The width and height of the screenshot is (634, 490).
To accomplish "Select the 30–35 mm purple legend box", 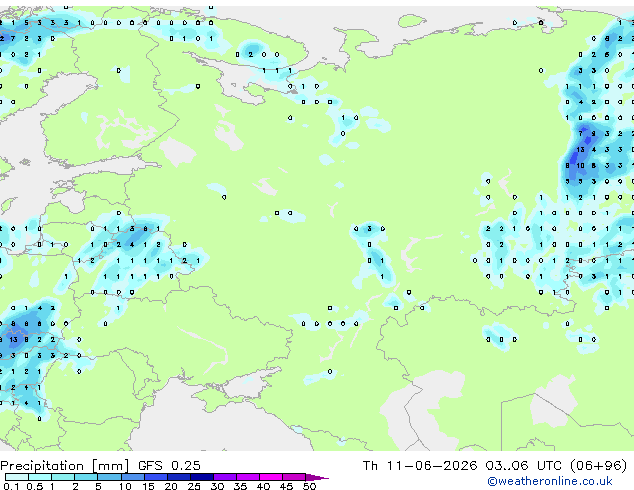I will click(225, 477).
